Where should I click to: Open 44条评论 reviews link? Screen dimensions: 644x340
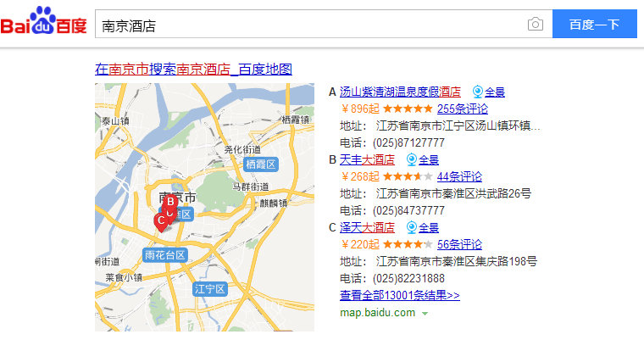(459, 177)
